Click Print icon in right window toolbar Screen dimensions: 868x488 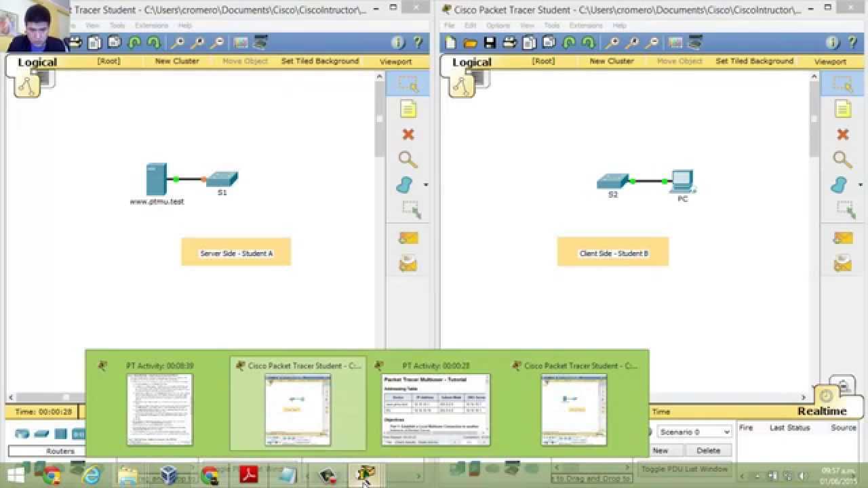(509, 43)
